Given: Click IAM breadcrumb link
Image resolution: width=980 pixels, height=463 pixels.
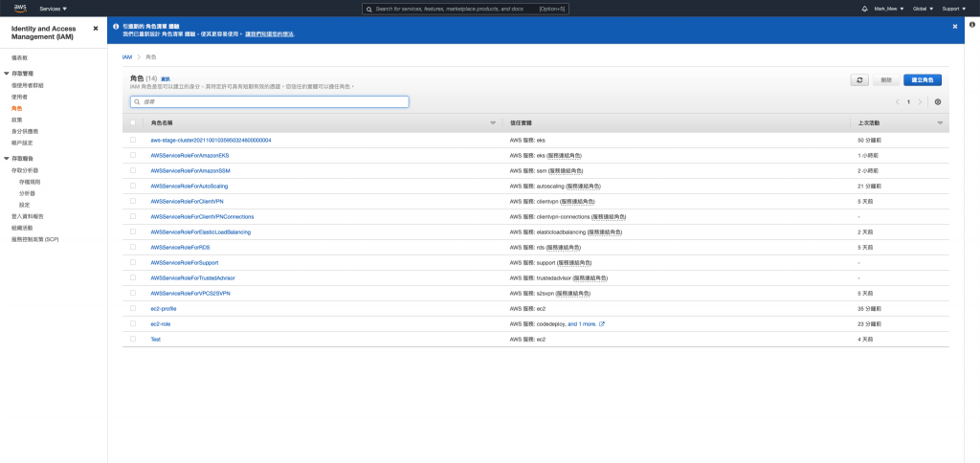Looking at the screenshot, I should click(127, 56).
